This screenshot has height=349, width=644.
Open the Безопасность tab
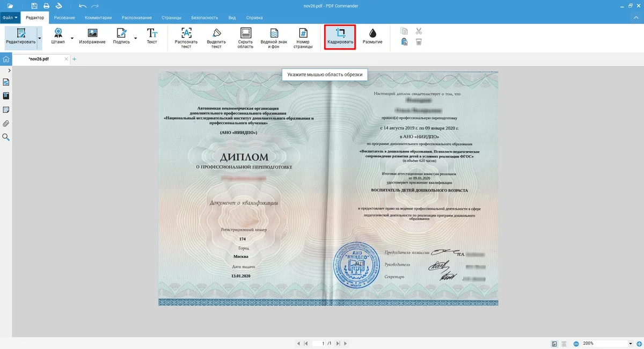204,18
